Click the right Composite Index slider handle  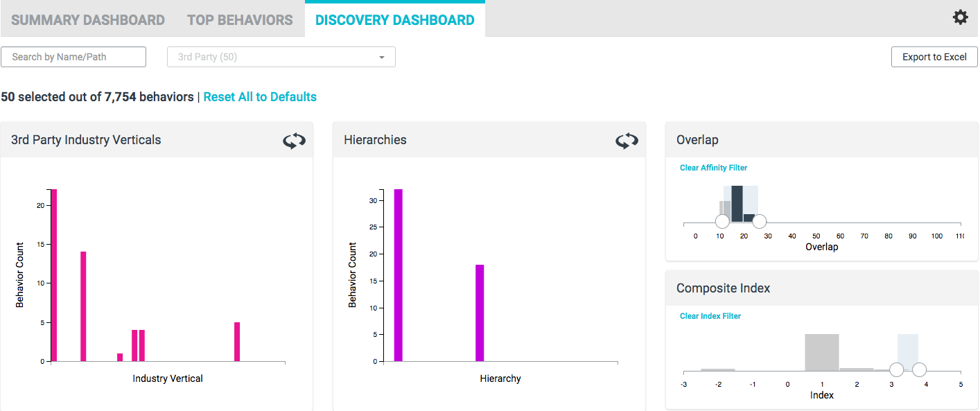click(x=919, y=369)
